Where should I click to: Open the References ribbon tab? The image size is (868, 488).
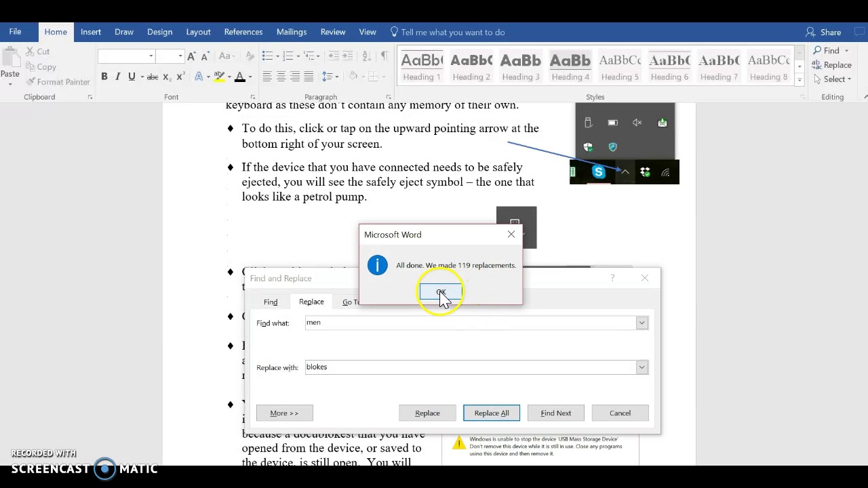click(243, 32)
